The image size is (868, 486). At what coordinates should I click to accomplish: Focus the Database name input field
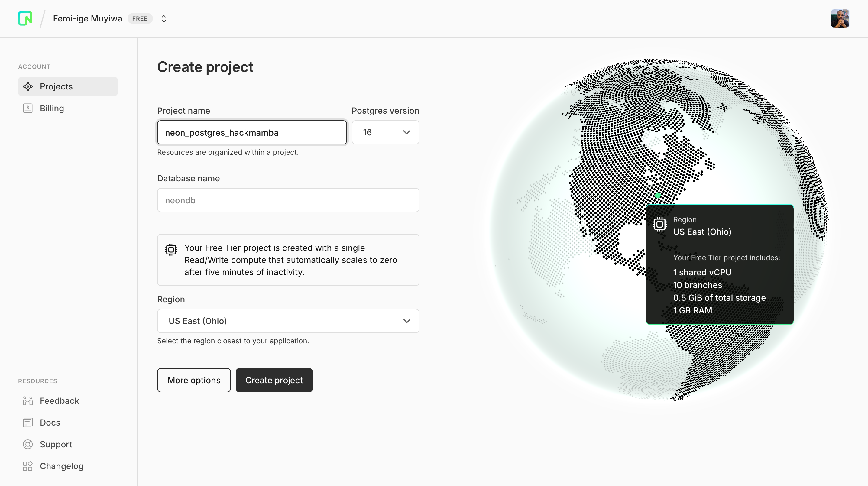(x=288, y=200)
